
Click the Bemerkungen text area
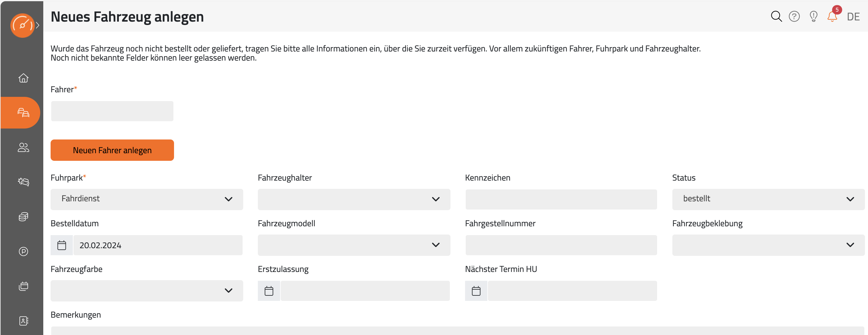pos(457,331)
